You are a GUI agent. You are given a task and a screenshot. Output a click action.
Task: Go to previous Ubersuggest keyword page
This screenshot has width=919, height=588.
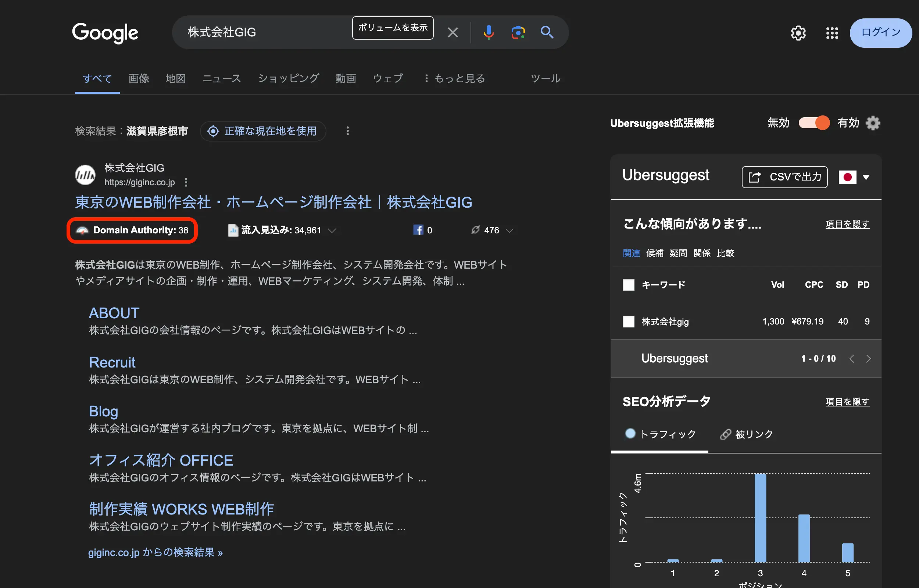851,359
